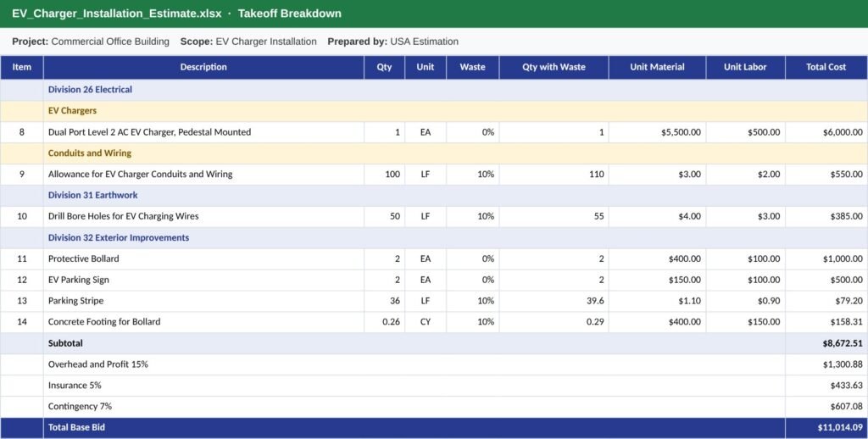This screenshot has height=439, width=868.
Task: Select the Unit Material column header
Action: pyautogui.click(x=657, y=67)
